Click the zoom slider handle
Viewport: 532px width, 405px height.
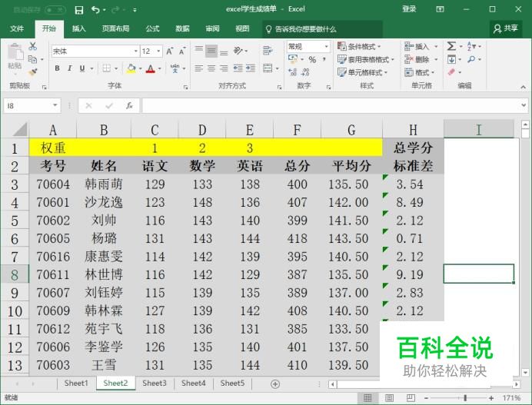[x=465, y=398]
